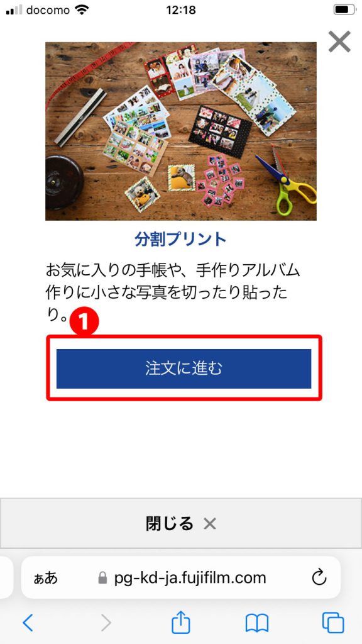The image size is (362, 644).
Task: Tap the Wi-Fi icon in the status bar
Action: (x=82, y=10)
